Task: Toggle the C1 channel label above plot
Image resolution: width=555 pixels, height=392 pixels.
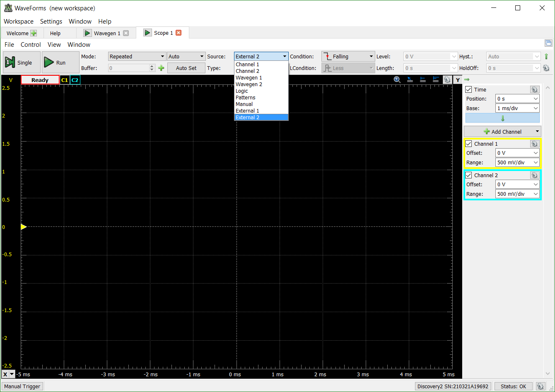Action: point(65,80)
